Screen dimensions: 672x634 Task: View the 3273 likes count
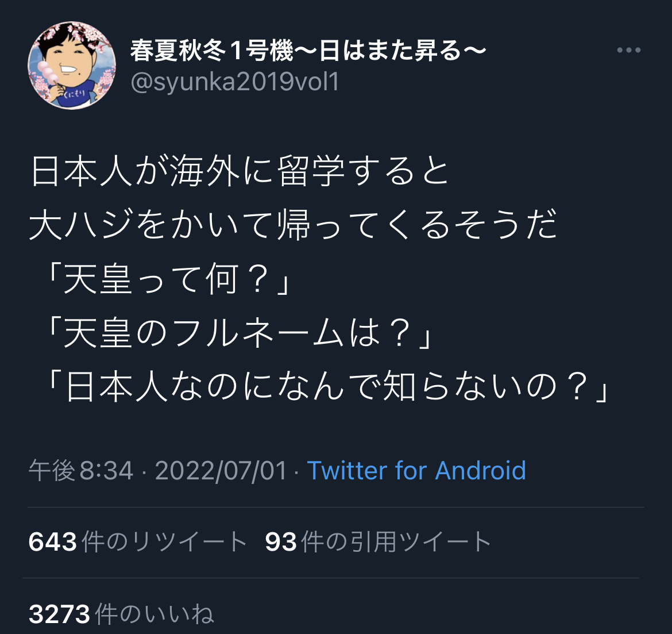(x=59, y=614)
